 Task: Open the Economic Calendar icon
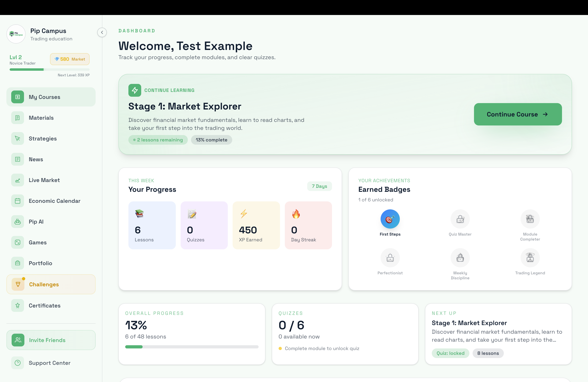click(x=18, y=201)
